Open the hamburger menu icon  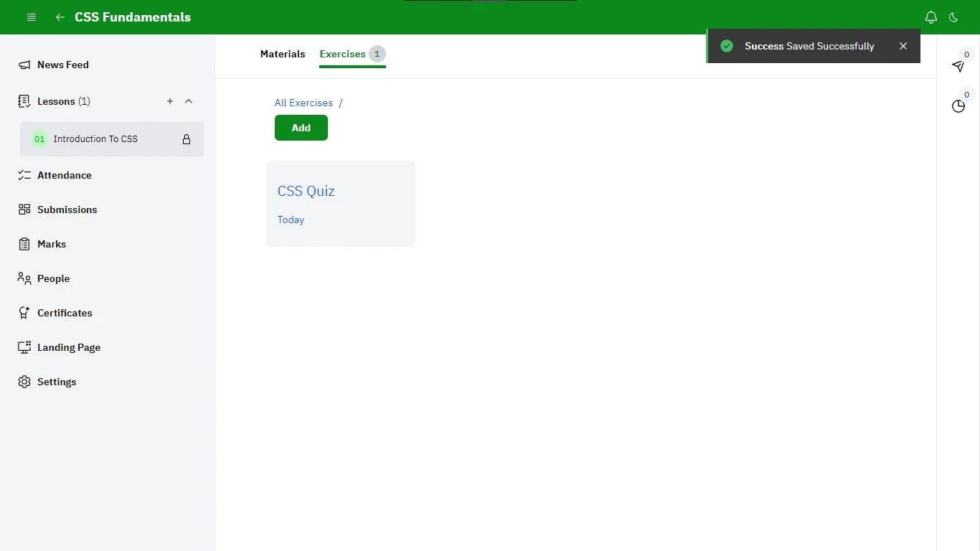coord(32,17)
